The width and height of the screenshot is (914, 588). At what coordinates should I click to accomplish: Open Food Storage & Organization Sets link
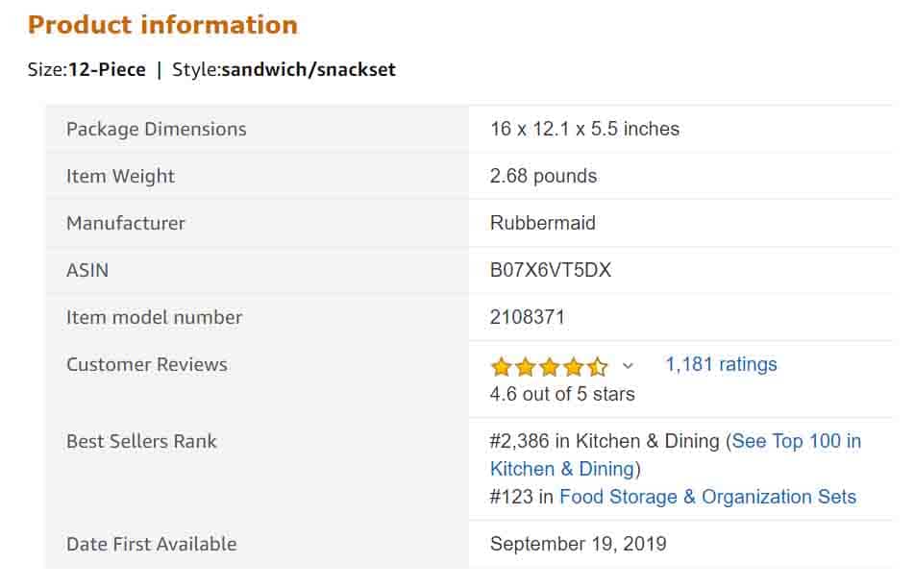pyautogui.click(x=707, y=497)
